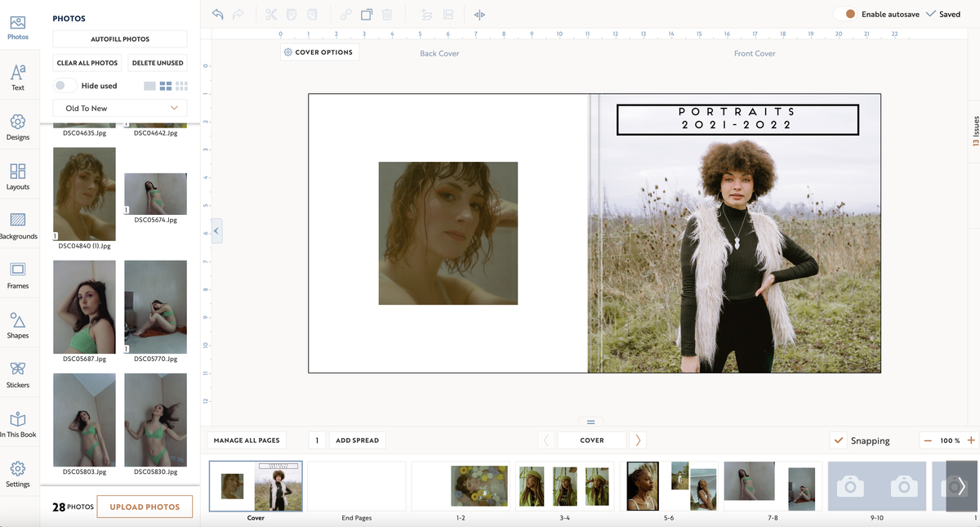Click the Autofill Photos button
The height and width of the screenshot is (527, 980).
pos(119,38)
